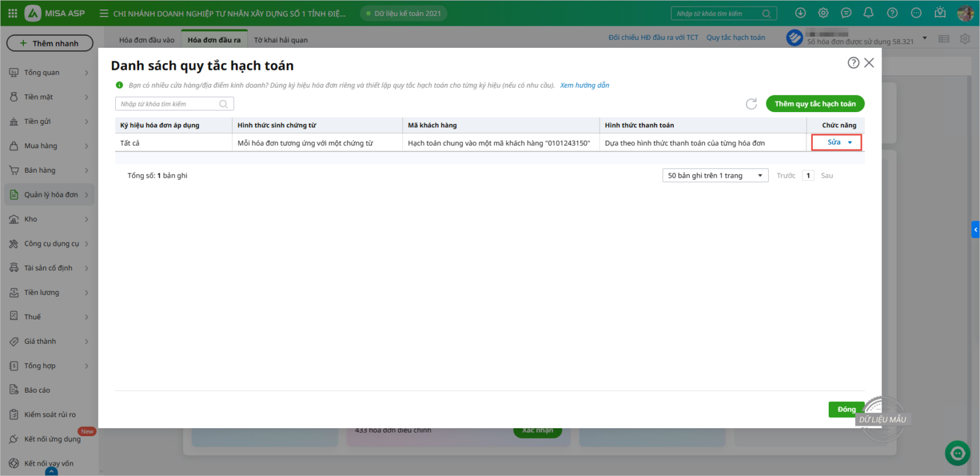Screen dimensions: 980x476
Task: Open the Xem hướng dẫn link
Action: pos(584,85)
